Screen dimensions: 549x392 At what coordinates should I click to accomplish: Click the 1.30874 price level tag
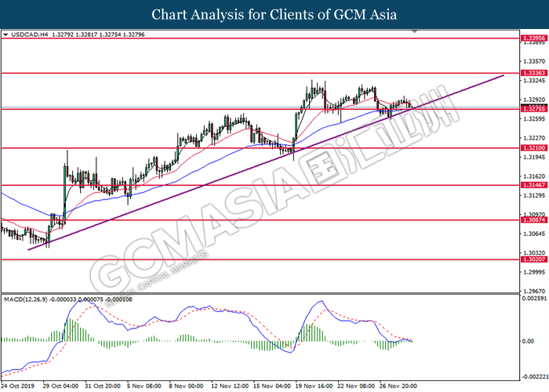(533, 220)
